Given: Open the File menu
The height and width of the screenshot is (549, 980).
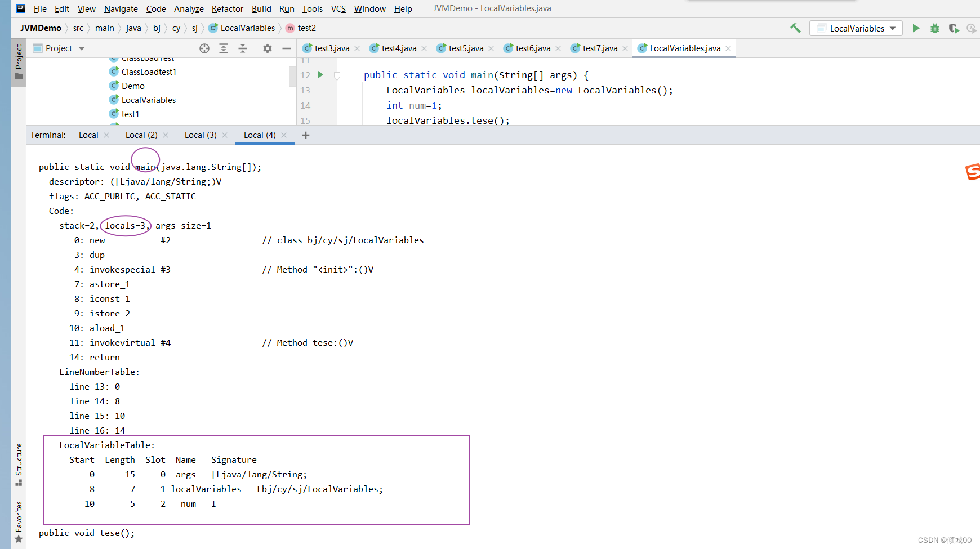Looking at the screenshot, I should tap(40, 9).
